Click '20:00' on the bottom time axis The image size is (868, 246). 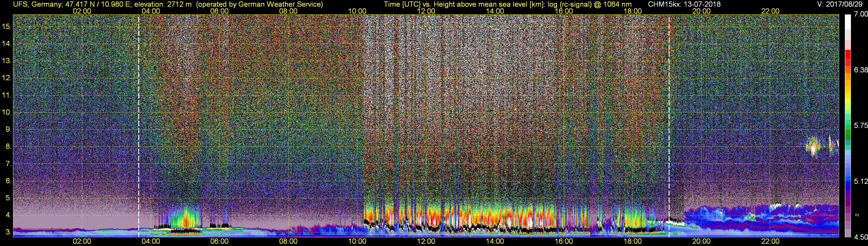[702, 241]
